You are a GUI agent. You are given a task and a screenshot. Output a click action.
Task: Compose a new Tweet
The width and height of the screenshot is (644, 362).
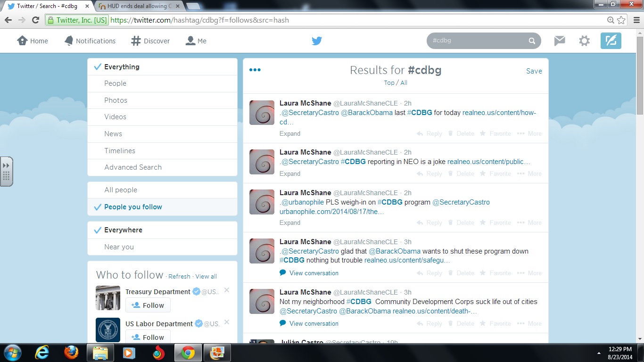coord(611,41)
